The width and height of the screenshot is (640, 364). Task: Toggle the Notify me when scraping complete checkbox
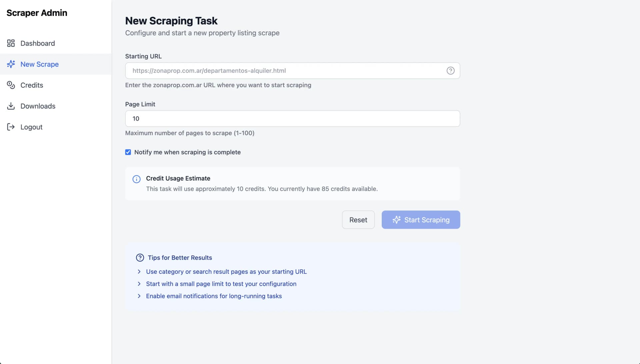click(x=128, y=152)
